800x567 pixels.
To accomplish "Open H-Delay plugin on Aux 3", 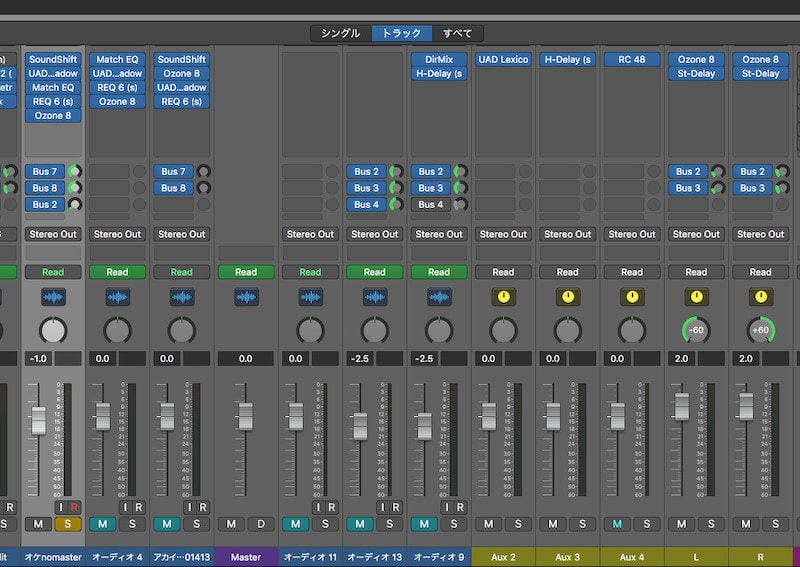I will point(568,59).
